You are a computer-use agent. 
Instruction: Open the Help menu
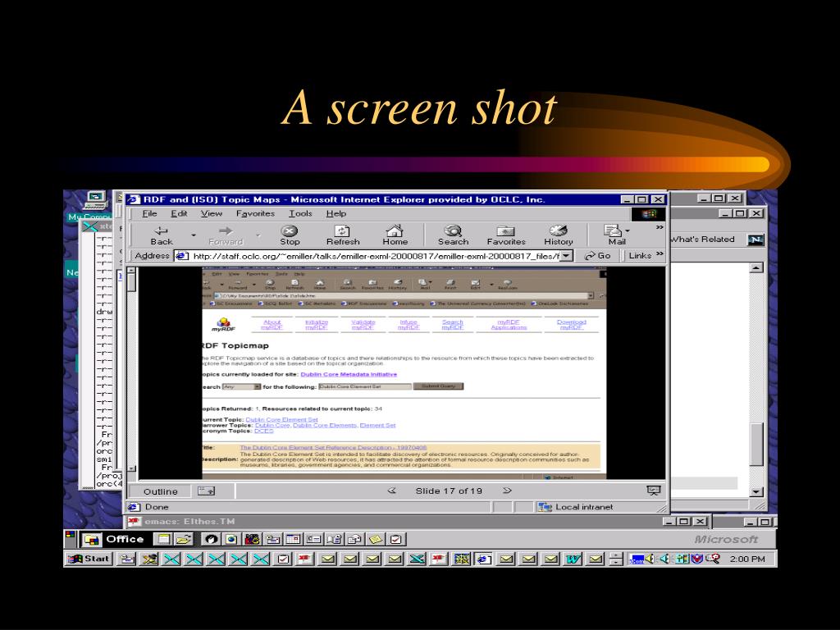pos(336,213)
